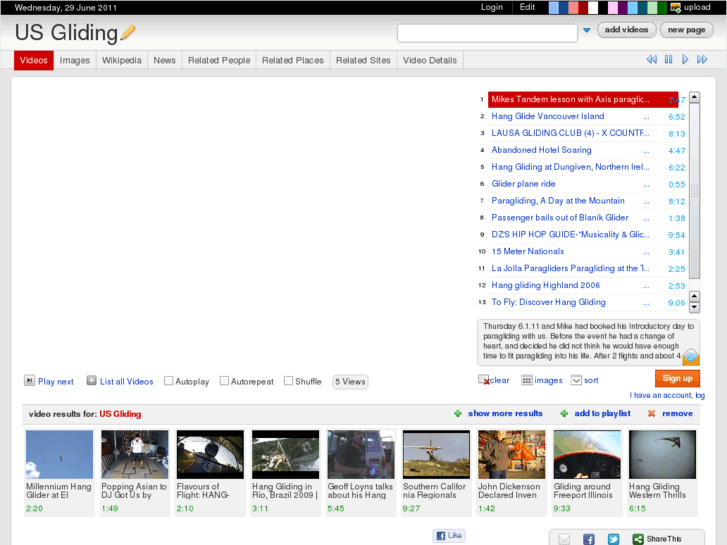Image resolution: width=727 pixels, height=545 pixels.
Task: Open the Related Places tab
Action: [x=293, y=60]
